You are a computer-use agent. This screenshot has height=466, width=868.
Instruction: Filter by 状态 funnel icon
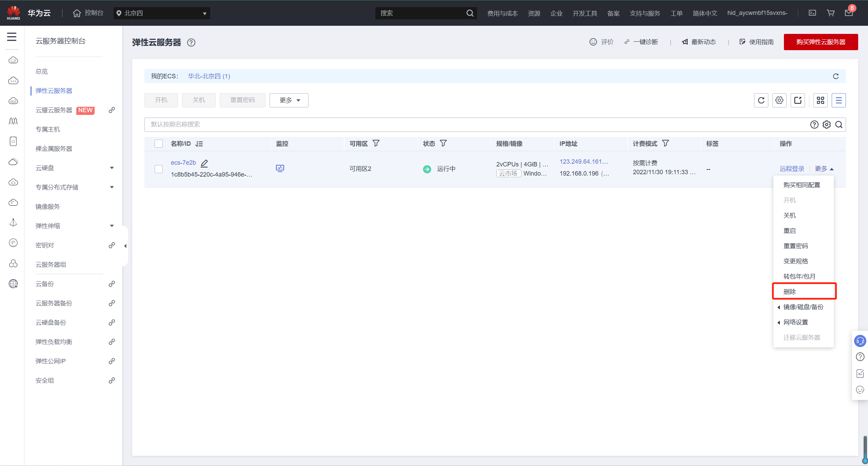443,143
